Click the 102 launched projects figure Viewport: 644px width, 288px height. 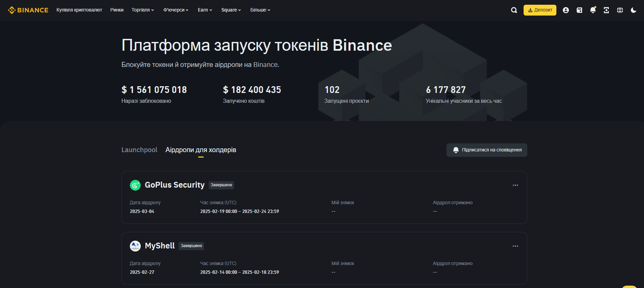[332, 90]
